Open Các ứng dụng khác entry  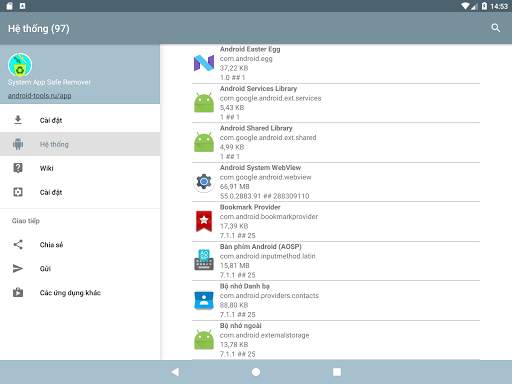click(80, 293)
